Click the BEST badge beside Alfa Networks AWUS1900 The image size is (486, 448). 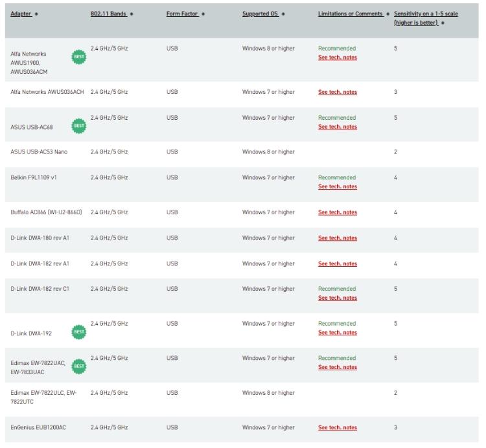[78, 57]
